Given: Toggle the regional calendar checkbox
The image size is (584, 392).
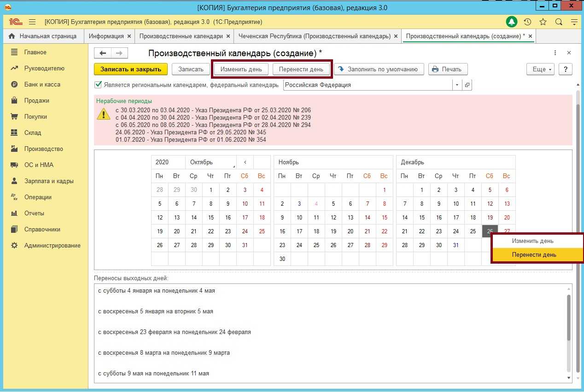Looking at the screenshot, I should click(x=98, y=85).
